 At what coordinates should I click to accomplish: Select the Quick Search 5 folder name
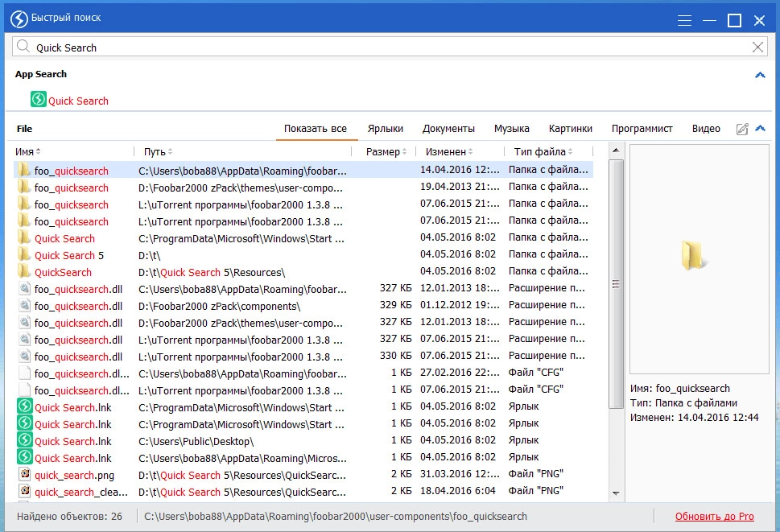pos(69,256)
